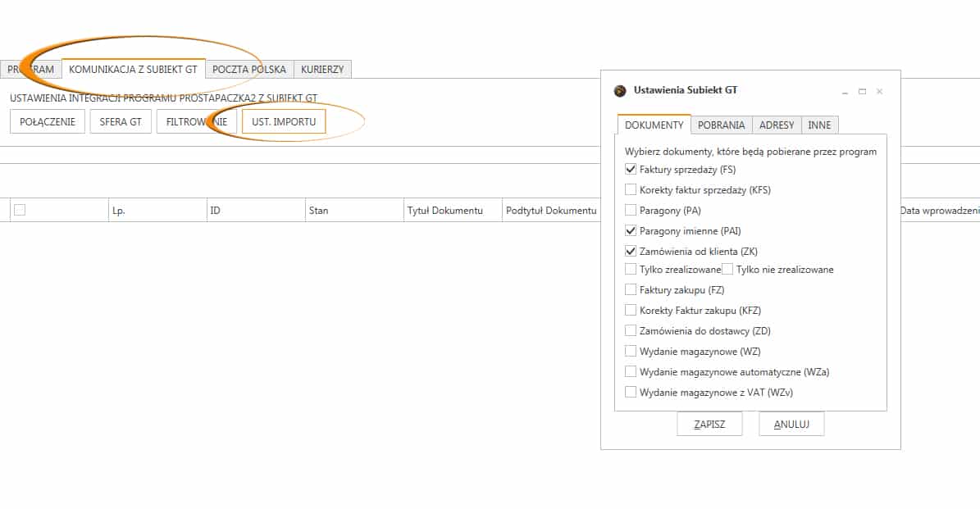Image resolution: width=980 pixels, height=509 pixels.
Task: Click the Podtytuł Dokumentu column header
Action: [551, 211]
